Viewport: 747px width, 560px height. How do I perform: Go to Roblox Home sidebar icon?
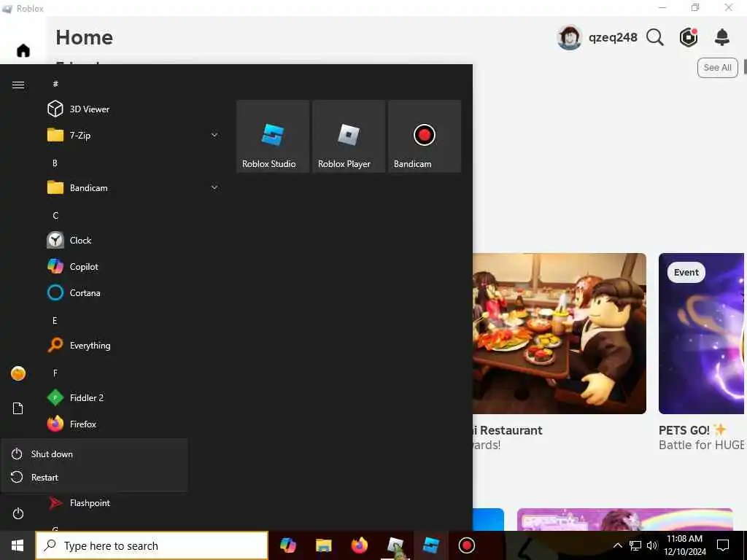(x=23, y=50)
